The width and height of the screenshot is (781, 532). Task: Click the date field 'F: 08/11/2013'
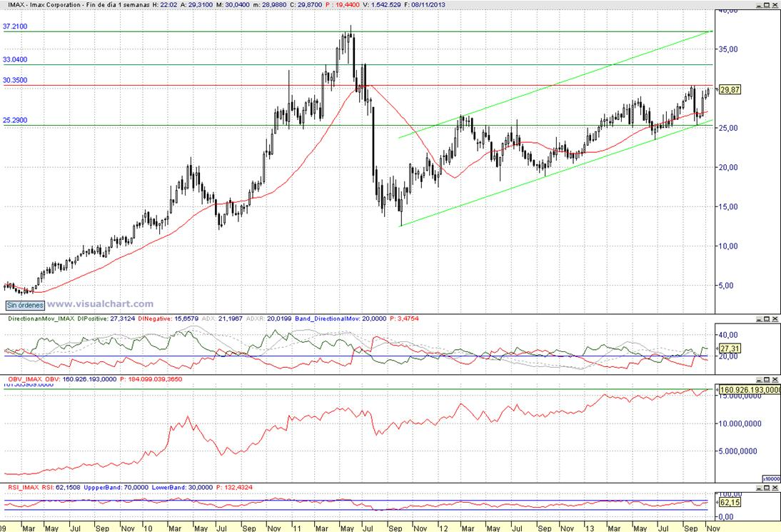pos(423,4)
